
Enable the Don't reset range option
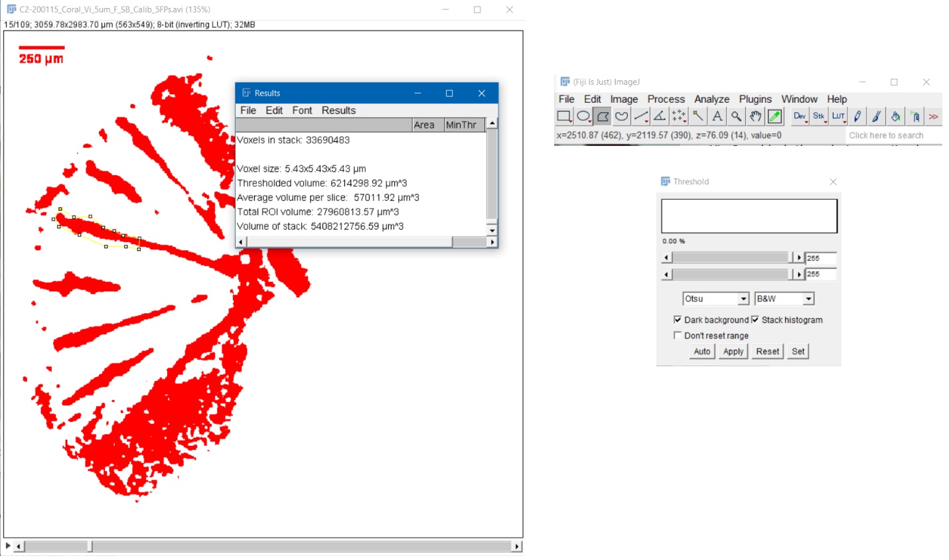(678, 335)
